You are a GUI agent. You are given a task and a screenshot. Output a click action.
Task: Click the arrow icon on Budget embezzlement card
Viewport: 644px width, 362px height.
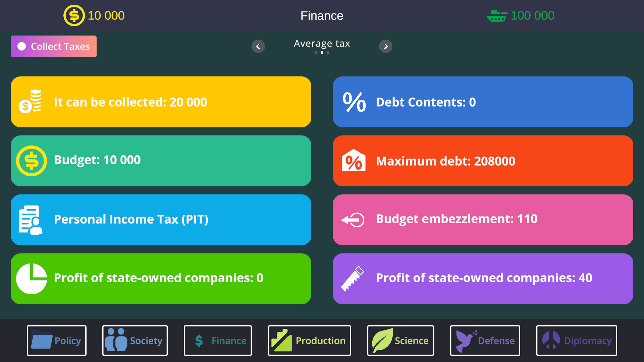pyautogui.click(x=353, y=220)
